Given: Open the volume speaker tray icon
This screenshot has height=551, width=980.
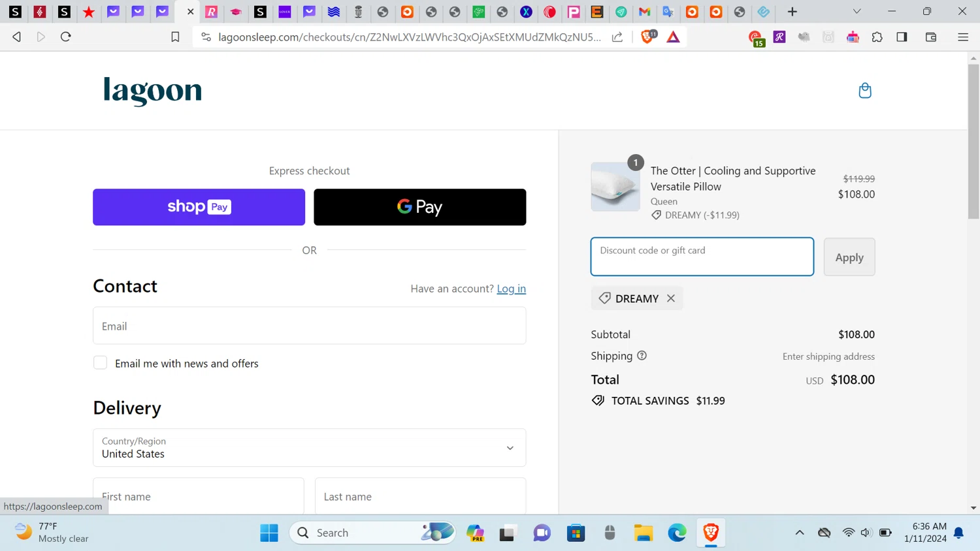Looking at the screenshot, I should point(866,533).
